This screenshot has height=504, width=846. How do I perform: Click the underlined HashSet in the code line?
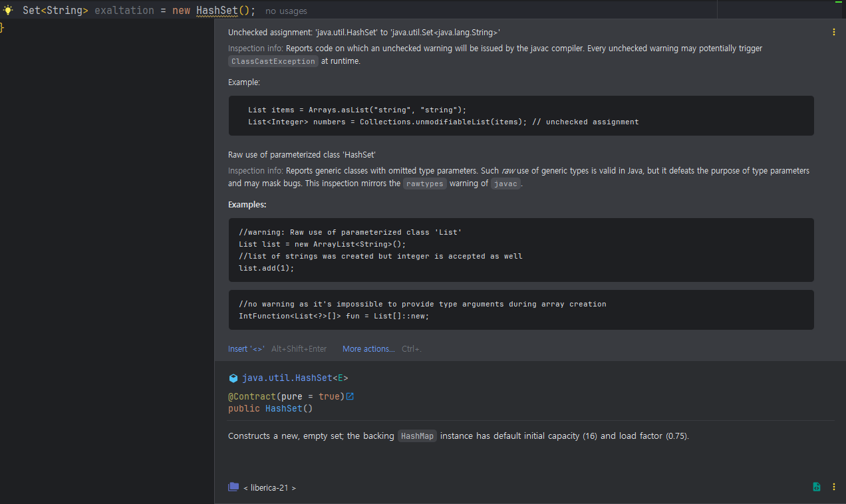tap(216, 11)
